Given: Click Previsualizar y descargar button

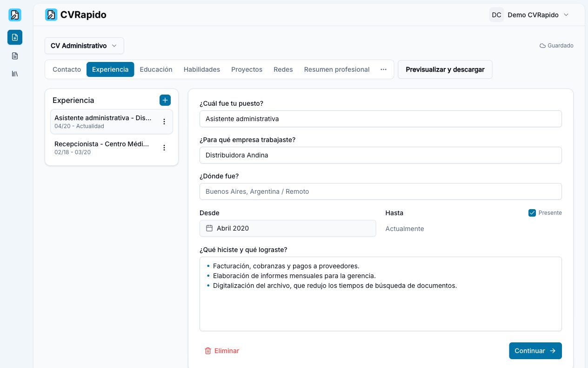Looking at the screenshot, I should tap(445, 69).
